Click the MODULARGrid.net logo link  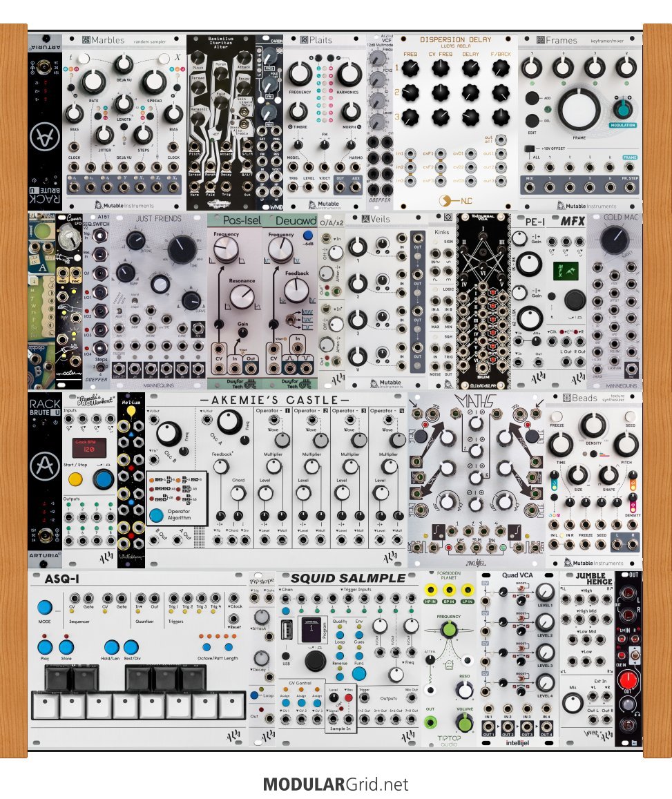click(336, 784)
